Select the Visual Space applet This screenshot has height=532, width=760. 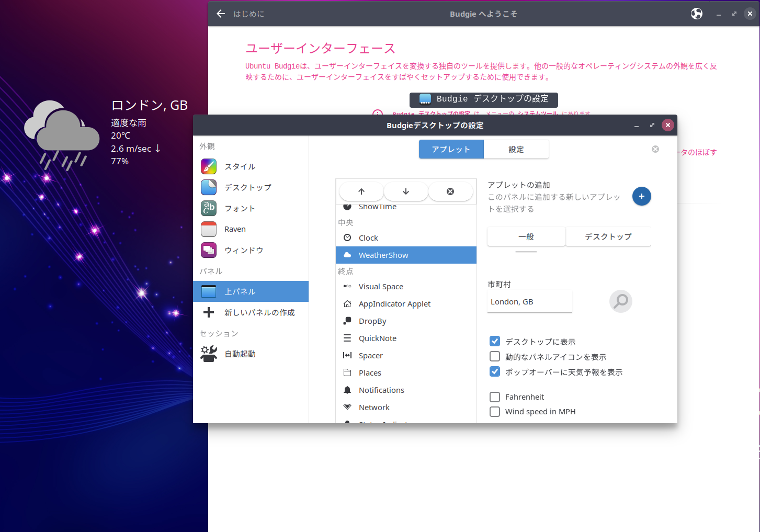(406, 287)
